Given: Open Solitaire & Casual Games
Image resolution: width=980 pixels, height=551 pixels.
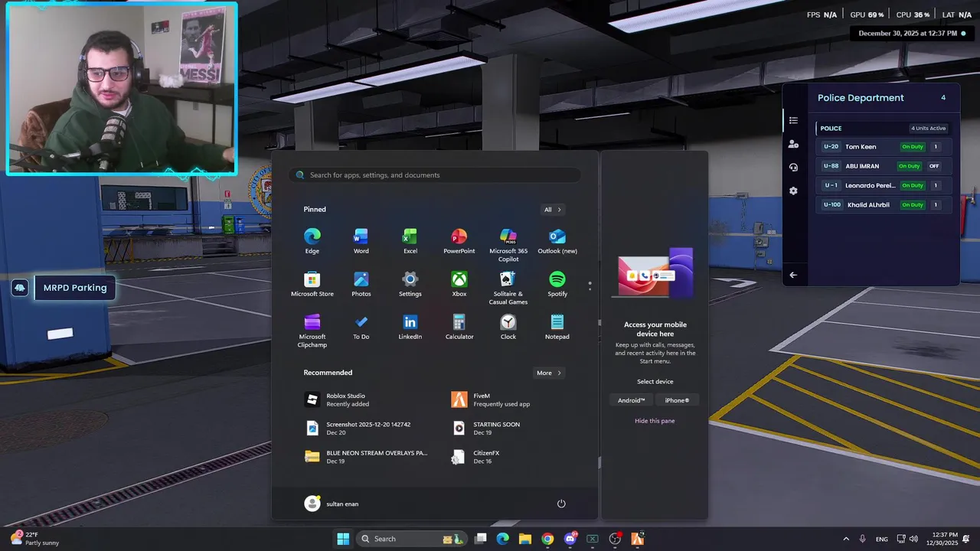Looking at the screenshot, I should [x=508, y=288].
